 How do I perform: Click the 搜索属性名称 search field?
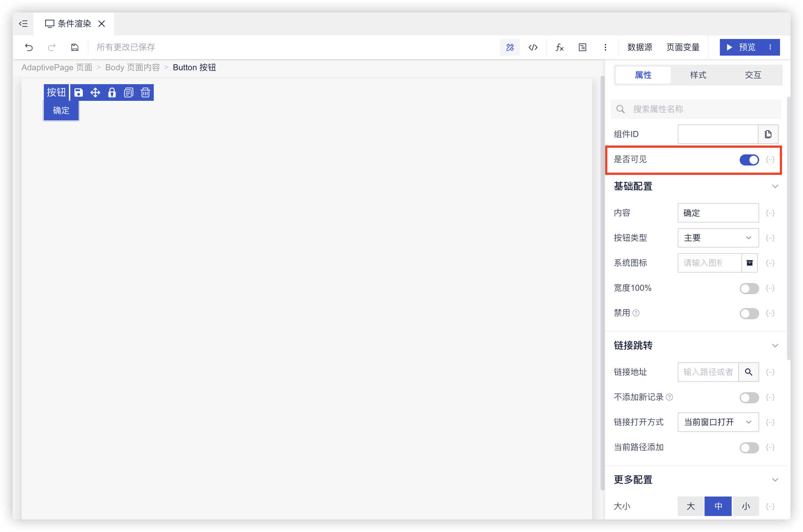(x=696, y=109)
